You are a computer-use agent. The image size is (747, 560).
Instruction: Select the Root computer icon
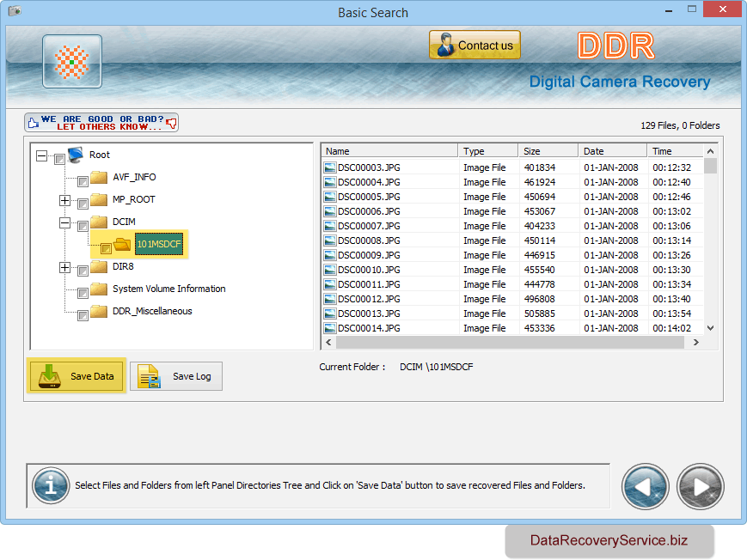76,155
